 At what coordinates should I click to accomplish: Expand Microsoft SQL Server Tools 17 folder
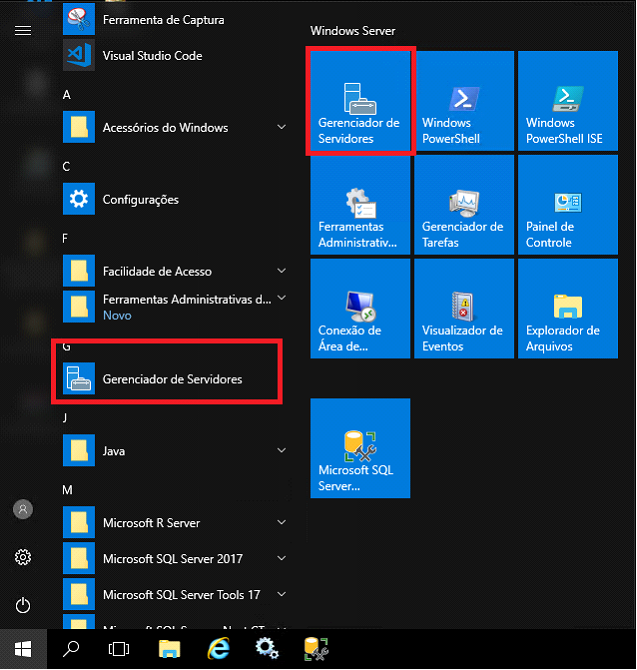click(282, 594)
